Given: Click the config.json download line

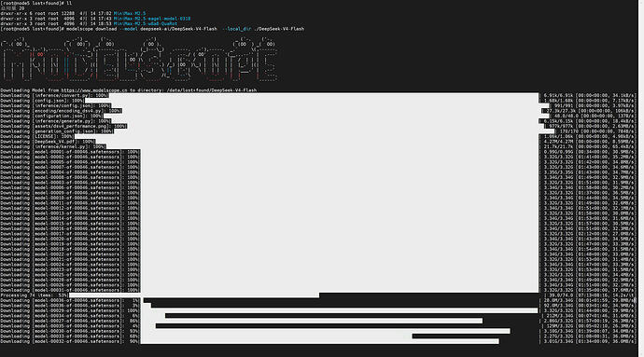Looking at the screenshot, I should 317,101.
